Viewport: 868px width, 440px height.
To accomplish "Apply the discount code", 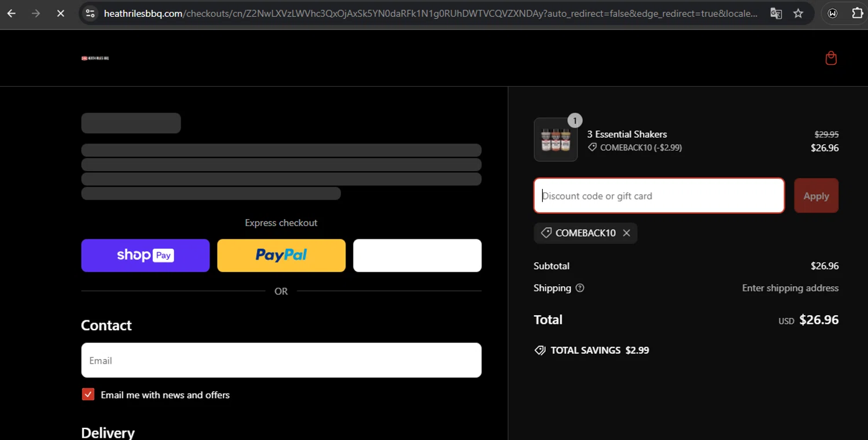I will 816,196.
